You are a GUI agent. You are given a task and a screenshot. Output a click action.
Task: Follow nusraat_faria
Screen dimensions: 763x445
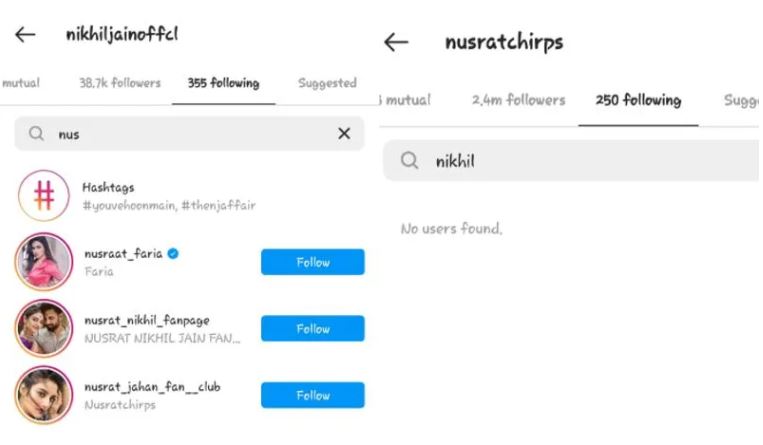(312, 262)
